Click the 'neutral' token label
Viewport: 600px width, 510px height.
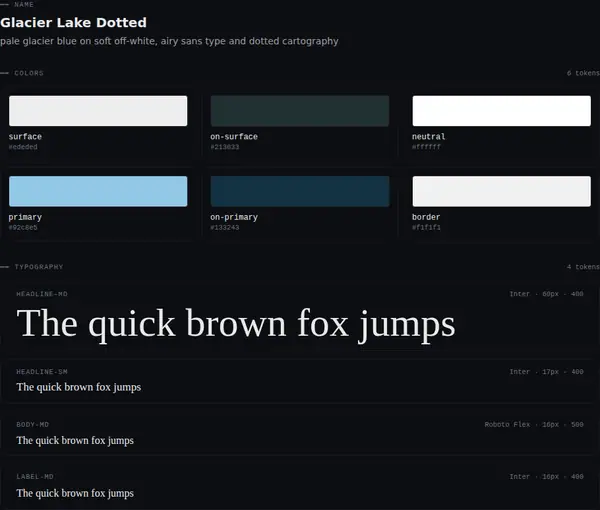point(429,137)
